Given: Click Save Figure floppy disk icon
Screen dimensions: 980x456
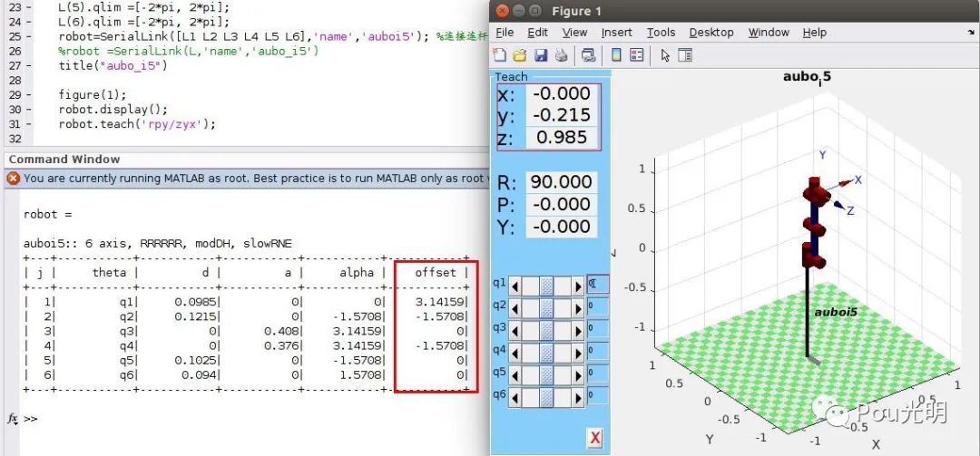Looking at the screenshot, I should tap(541, 55).
